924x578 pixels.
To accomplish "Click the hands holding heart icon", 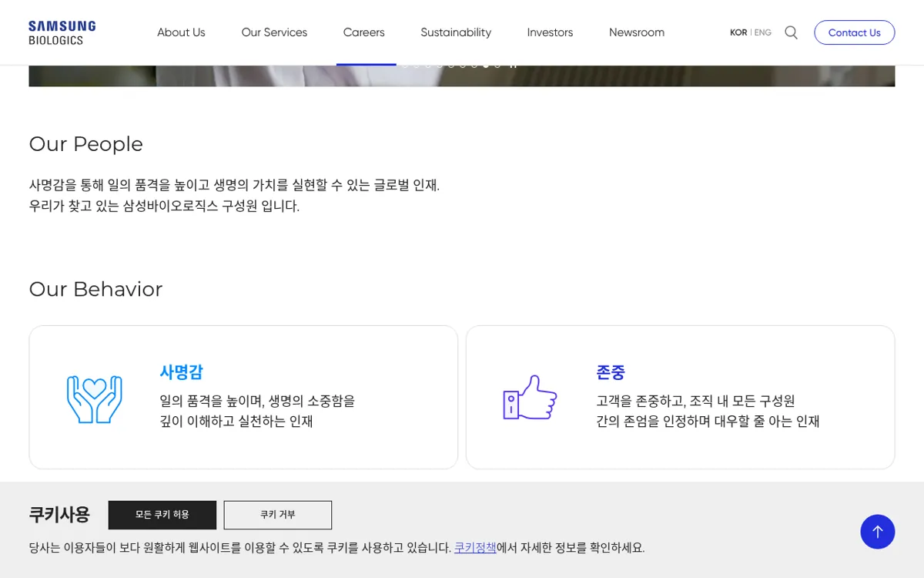I will pos(95,399).
